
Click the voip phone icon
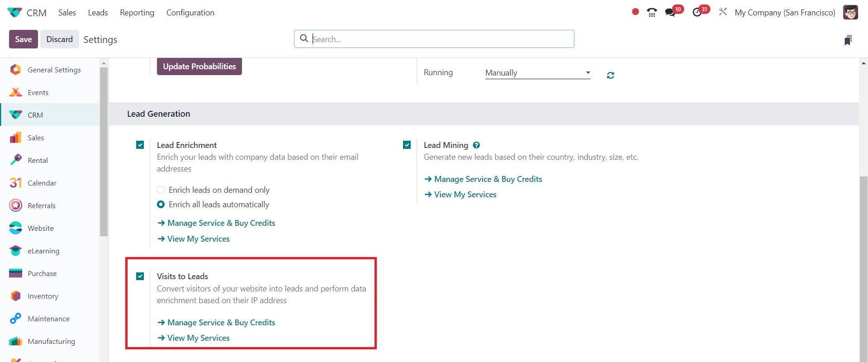point(652,12)
